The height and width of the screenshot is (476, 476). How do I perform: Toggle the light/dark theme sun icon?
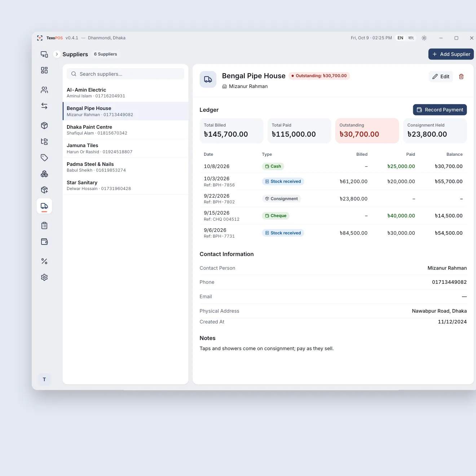click(x=424, y=38)
